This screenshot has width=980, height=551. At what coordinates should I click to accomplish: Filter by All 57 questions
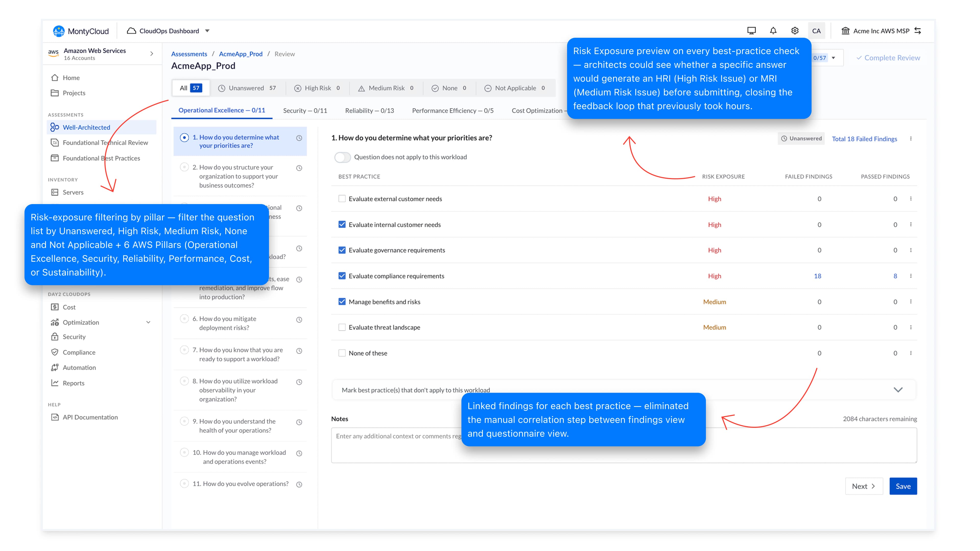(191, 88)
